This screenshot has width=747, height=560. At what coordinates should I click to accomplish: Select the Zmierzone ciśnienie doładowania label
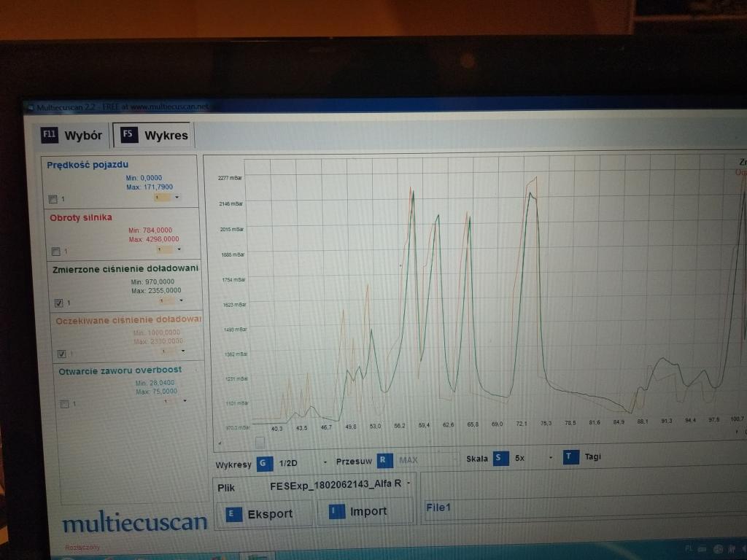coord(125,269)
